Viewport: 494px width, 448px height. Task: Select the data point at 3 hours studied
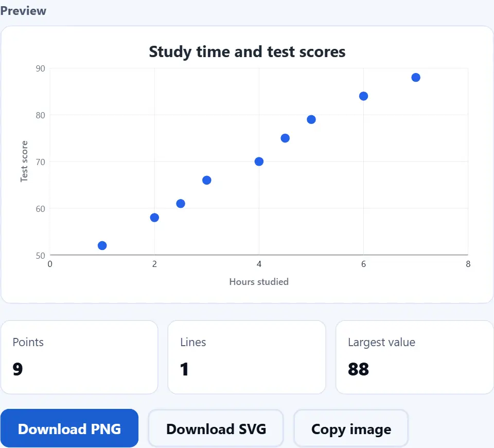(207, 180)
